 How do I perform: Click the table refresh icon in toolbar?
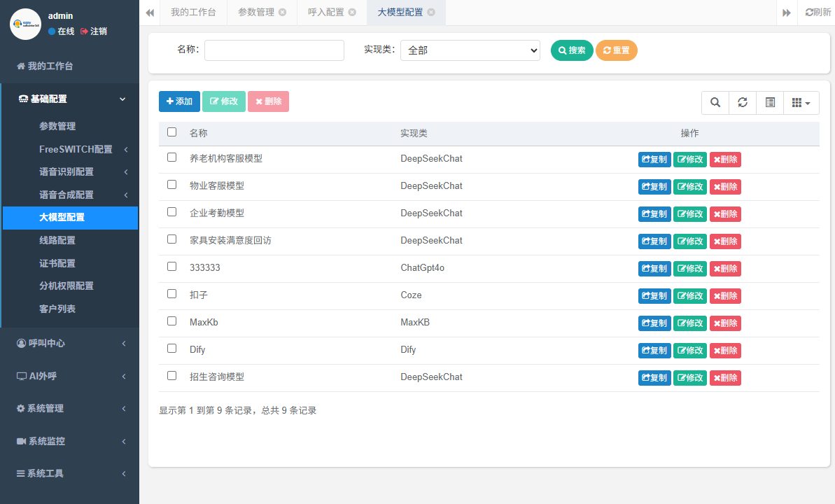[x=743, y=102]
